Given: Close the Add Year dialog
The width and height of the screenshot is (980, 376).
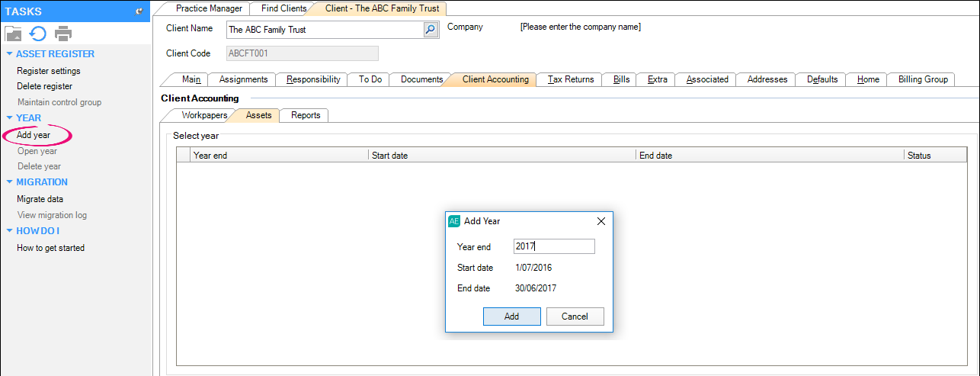Looking at the screenshot, I should coord(600,221).
